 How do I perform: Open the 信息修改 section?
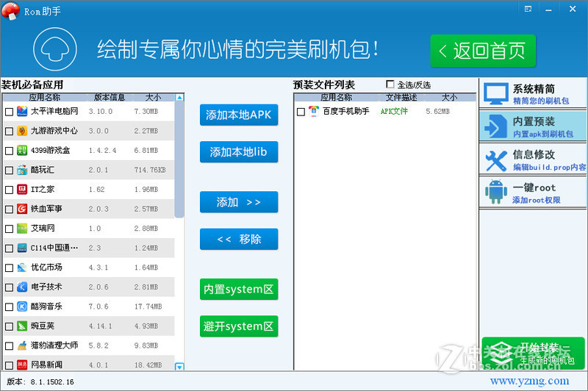[x=532, y=159]
